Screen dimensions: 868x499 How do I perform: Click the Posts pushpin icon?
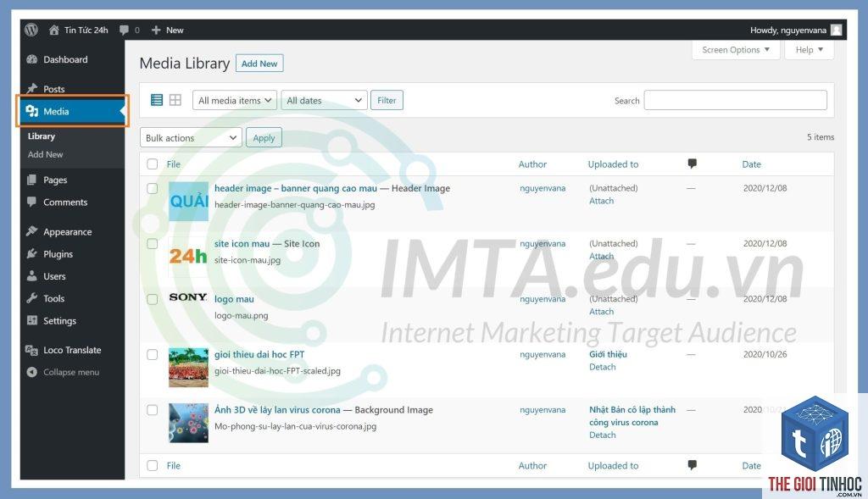(x=32, y=88)
